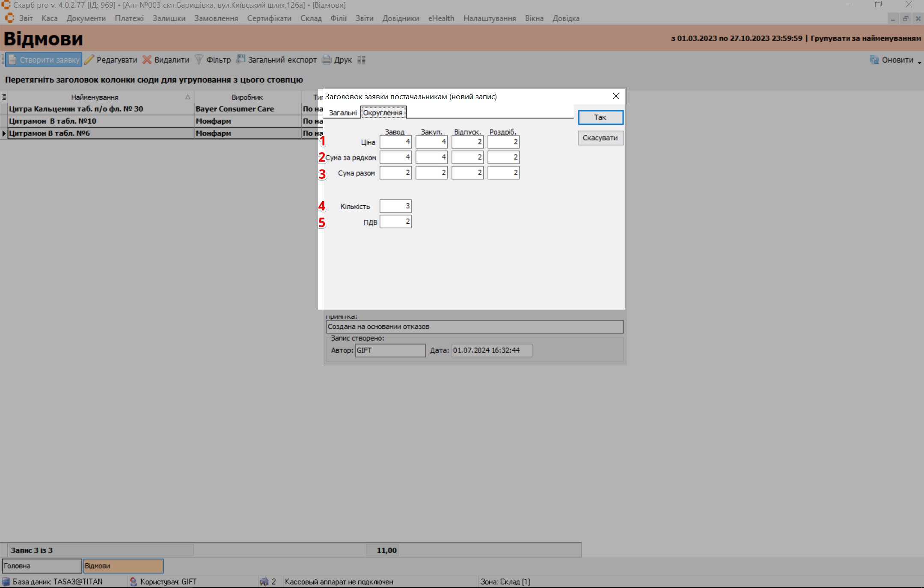Click the ПДВ rounding field
Viewport: 924px width, 588px height.
(x=395, y=222)
